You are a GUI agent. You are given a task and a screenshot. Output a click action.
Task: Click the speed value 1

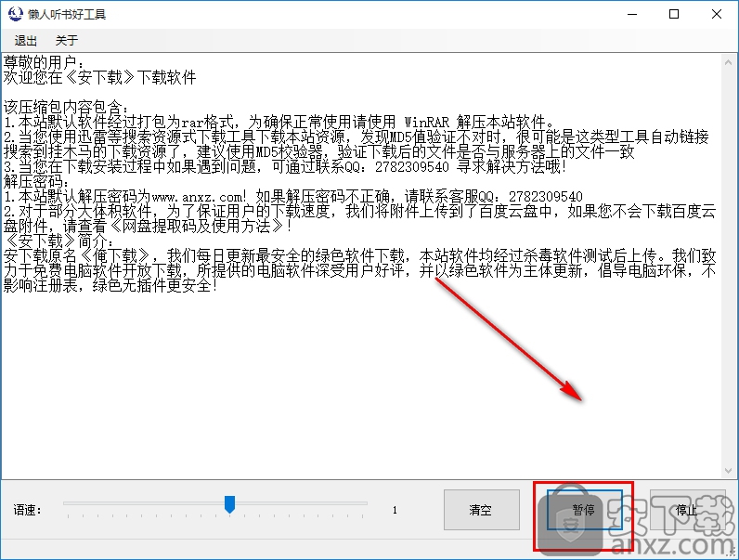point(395,510)
